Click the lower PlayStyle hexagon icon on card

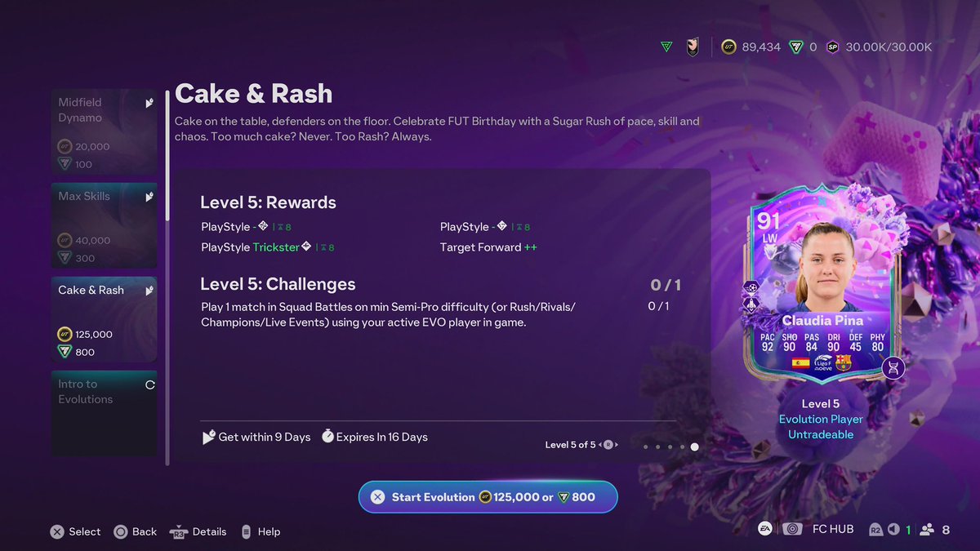pyautogui.click(x=751, y=304)
